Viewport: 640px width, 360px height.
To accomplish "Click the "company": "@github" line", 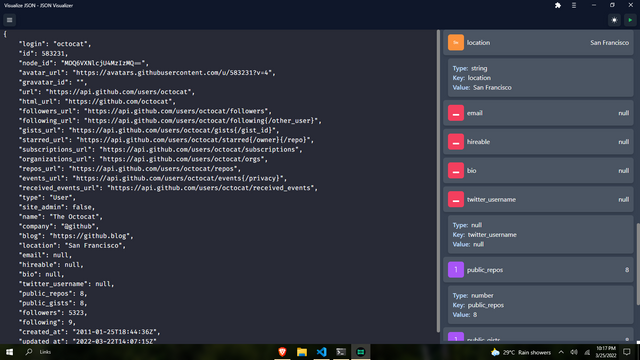I will click(x=59, y=226).
